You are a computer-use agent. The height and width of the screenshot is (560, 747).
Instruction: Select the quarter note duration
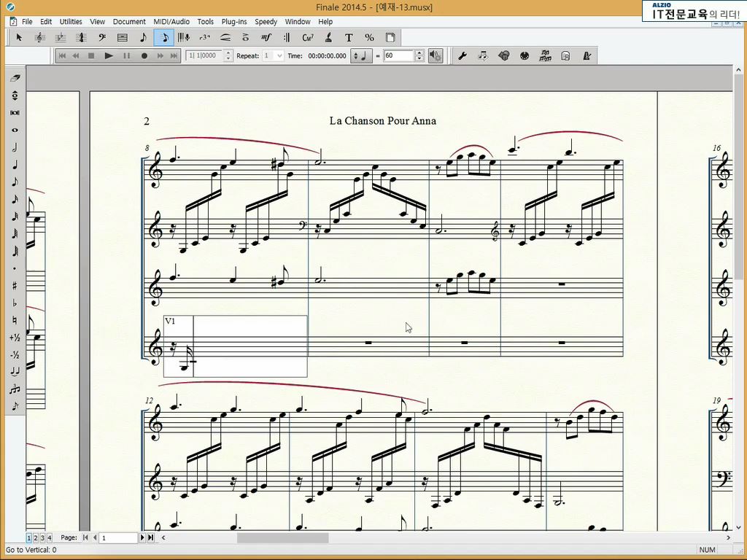click(x=15, y=165)
